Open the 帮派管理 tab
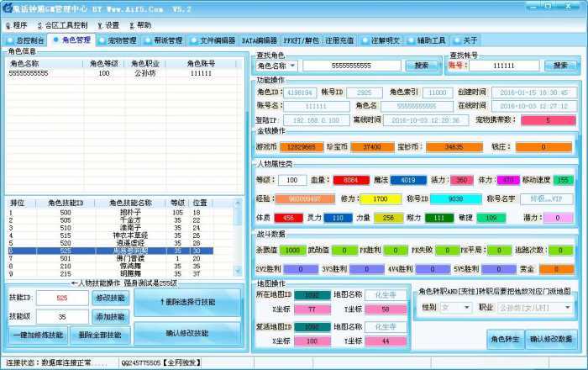The width and height of the screenshot is (588, 370). 163,40
